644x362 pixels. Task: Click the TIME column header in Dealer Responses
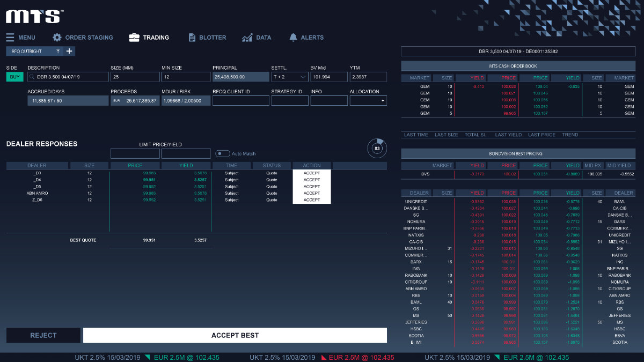point(232,166)
